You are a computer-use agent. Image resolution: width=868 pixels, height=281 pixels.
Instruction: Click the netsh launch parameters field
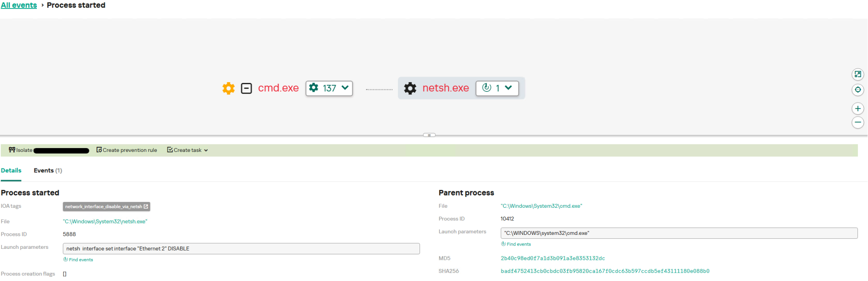(241, 249)
